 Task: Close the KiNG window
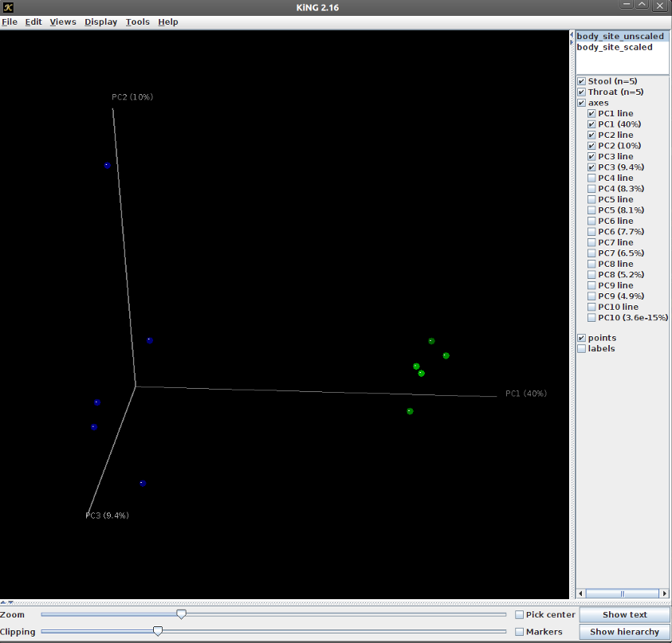pyautogui.click(x=659, y=6)
